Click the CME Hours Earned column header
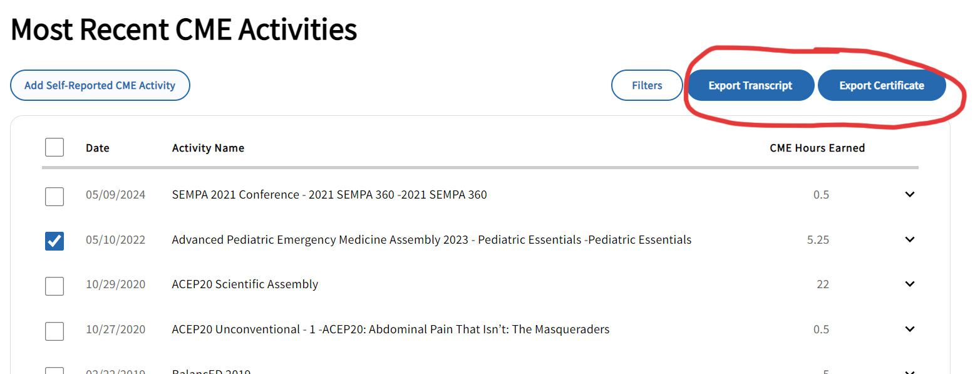980x374 pixels. coord(817,148)
